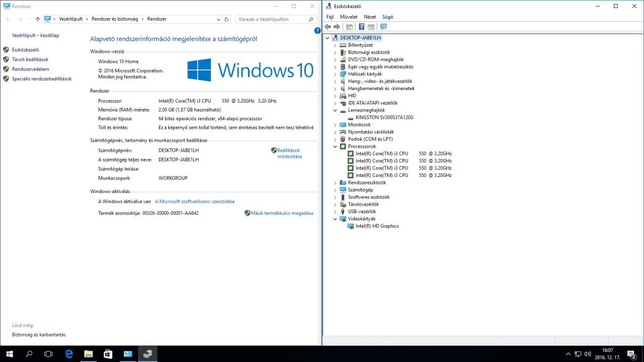Viewport: 644px width, 362px height.
Task: Open Task View on the taskbar
Action: (48, 354)
